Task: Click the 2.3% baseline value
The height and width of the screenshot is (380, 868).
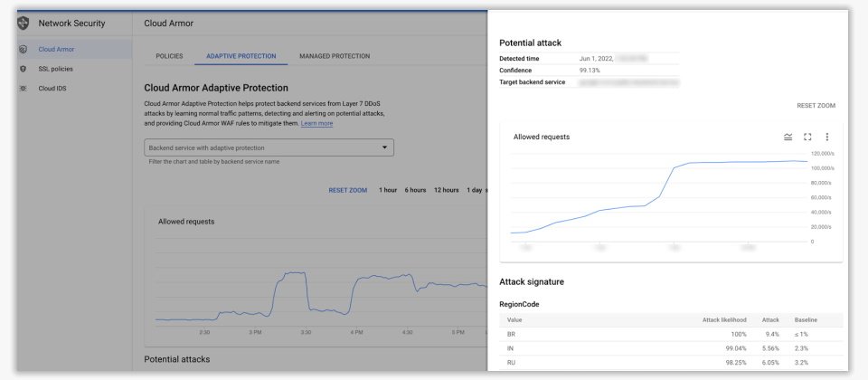Action: click(801, 348)
